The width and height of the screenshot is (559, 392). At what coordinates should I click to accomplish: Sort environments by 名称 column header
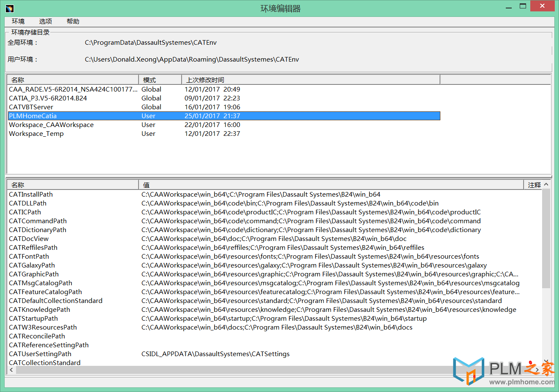[73, 80]
